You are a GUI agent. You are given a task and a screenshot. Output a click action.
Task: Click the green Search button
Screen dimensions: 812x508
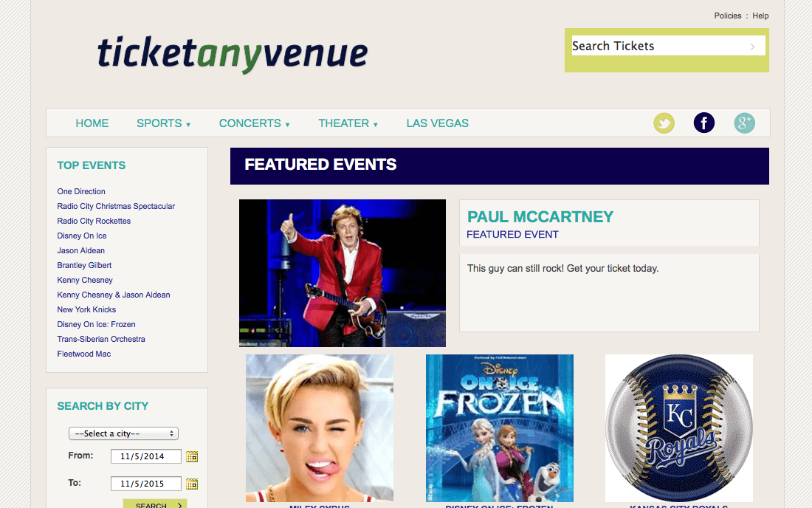coord(155,504)
